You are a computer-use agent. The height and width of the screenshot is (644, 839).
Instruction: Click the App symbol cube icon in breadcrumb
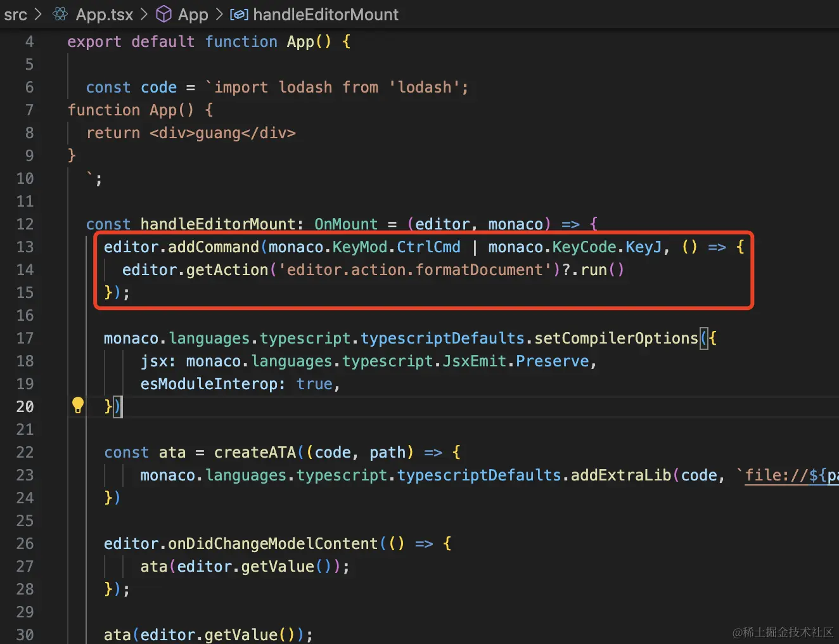click(163, 14)
